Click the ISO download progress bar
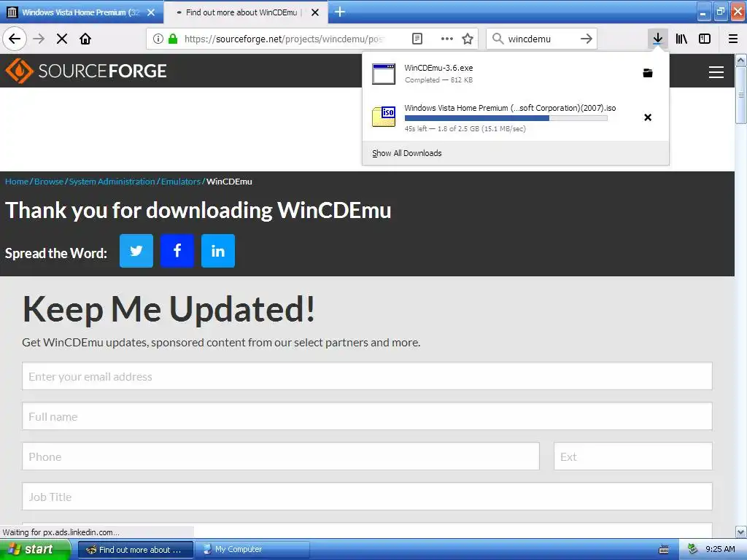Viewport: 747px width, 560px height. 506,118
